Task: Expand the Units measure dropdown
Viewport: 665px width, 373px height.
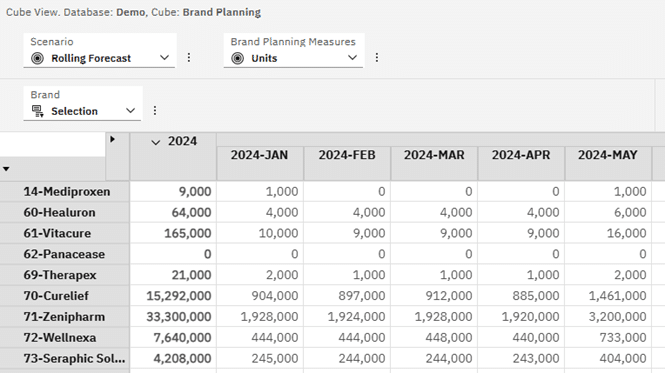Action: point(352,58)
